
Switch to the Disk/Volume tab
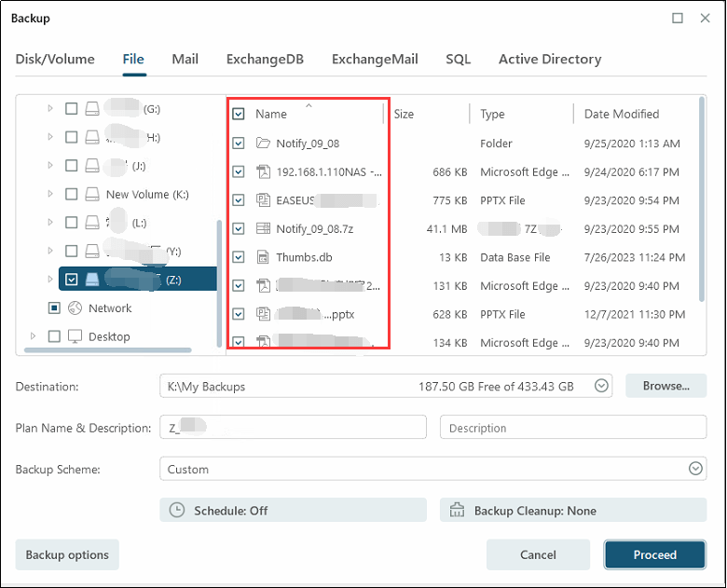point(55,59)
